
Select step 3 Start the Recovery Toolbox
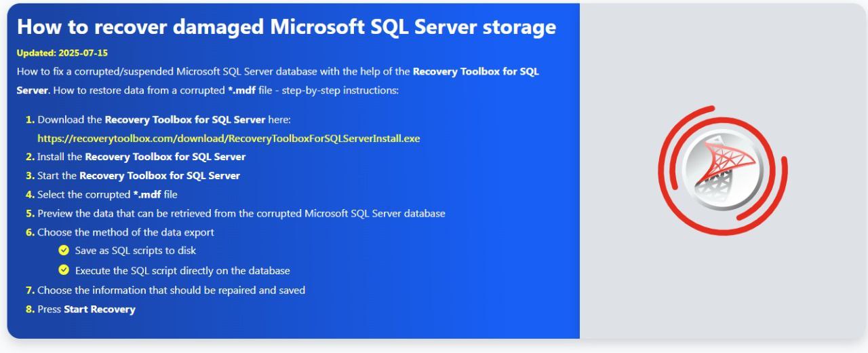[138, 175]
